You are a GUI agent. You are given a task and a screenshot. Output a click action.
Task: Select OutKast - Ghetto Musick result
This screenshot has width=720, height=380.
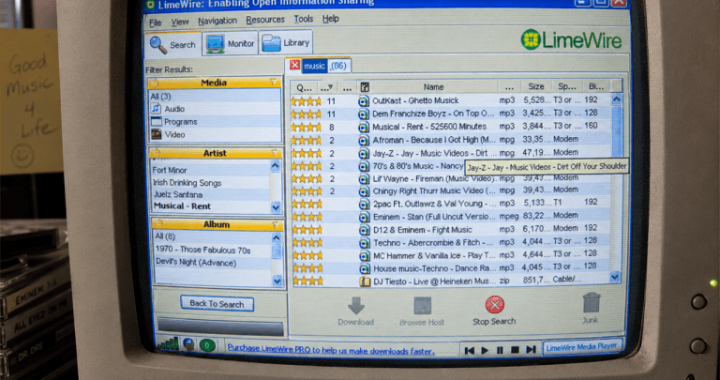pyautogui.click(x=451, y=100)
